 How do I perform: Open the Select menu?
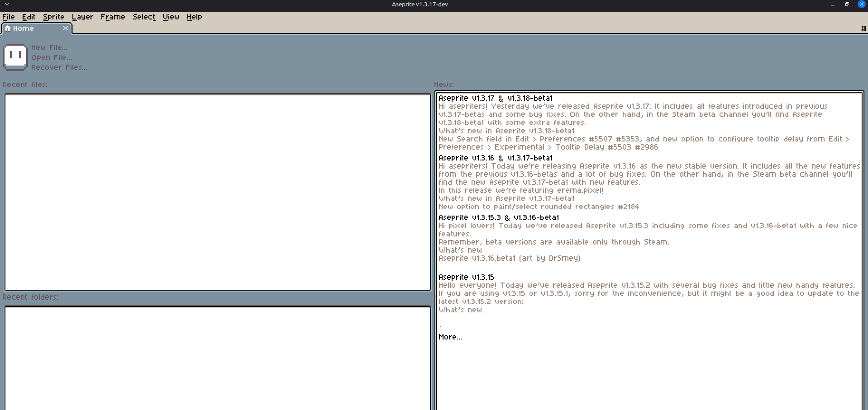pos(143,17)
